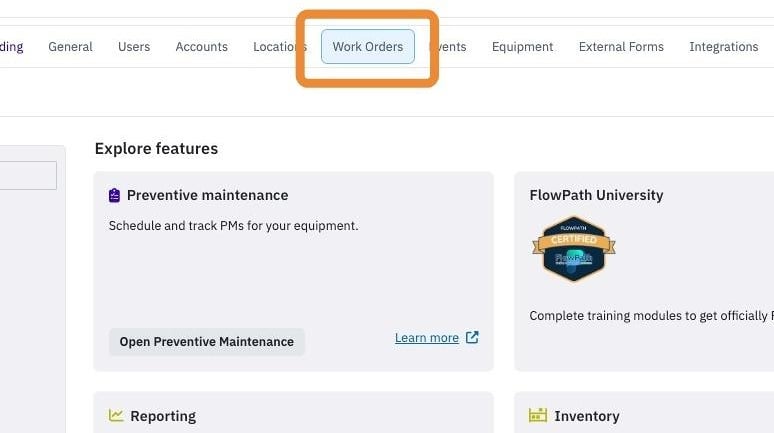
Task: Click the external link arrow icon
Action: [x=472, y=337]
